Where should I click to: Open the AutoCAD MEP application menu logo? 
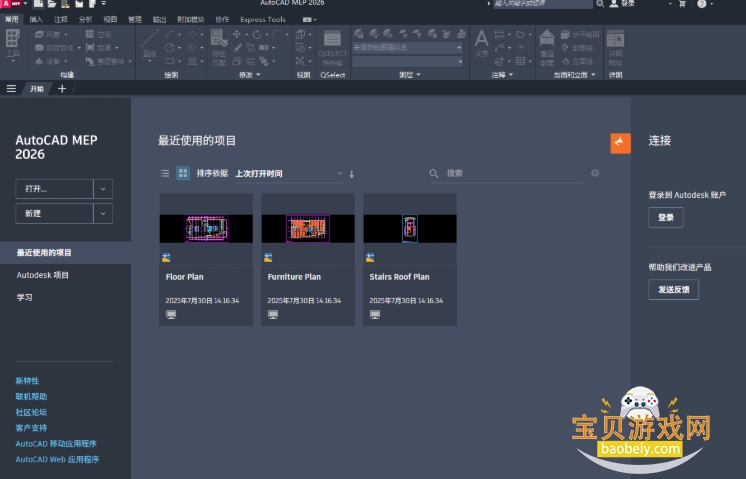pos(10,3)
